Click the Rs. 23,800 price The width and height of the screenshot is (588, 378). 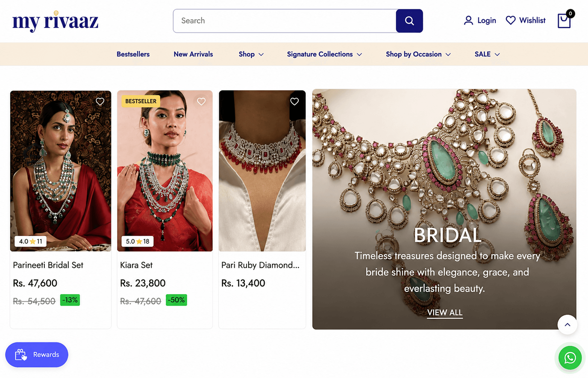point(142,283)
